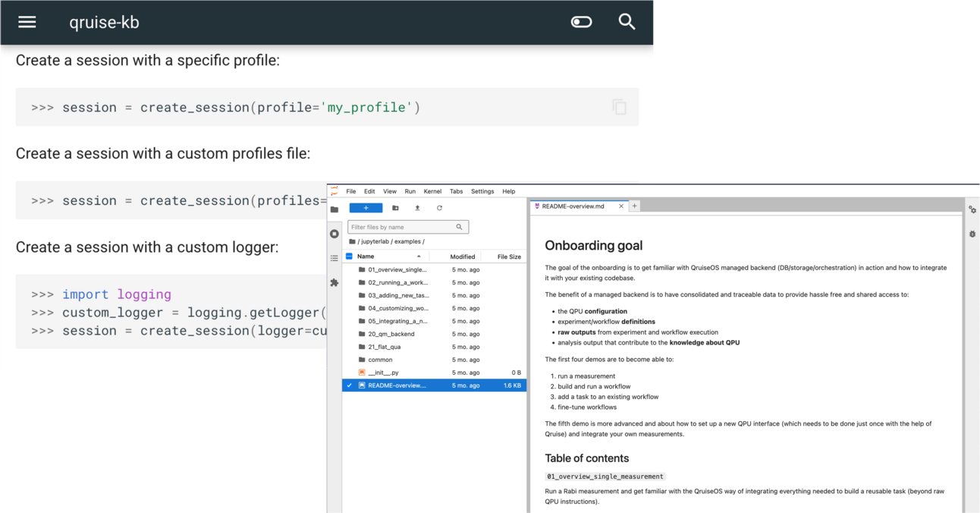The image size is (980, 513).
Task: Click the Filter files by name field
Action: 408,227
